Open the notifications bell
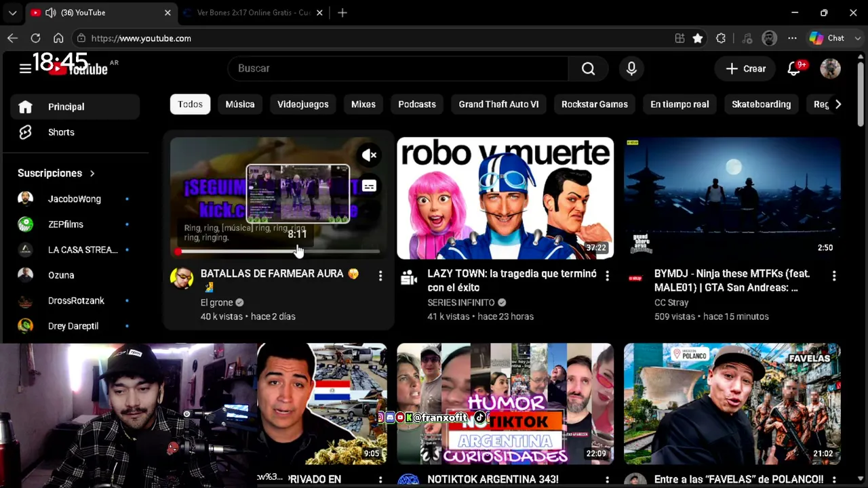The height and width of the screenshot is (488, 868). [x=794, y=68]
